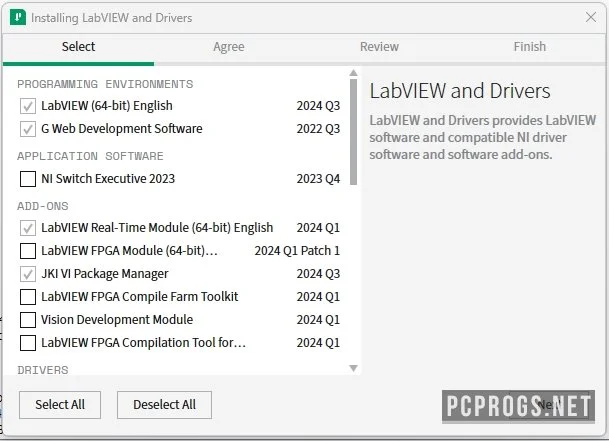Click the PROGRAMMING ENVIRONMENTS section header
This screenshot has height=441, width=609.
tap(105, 84)
